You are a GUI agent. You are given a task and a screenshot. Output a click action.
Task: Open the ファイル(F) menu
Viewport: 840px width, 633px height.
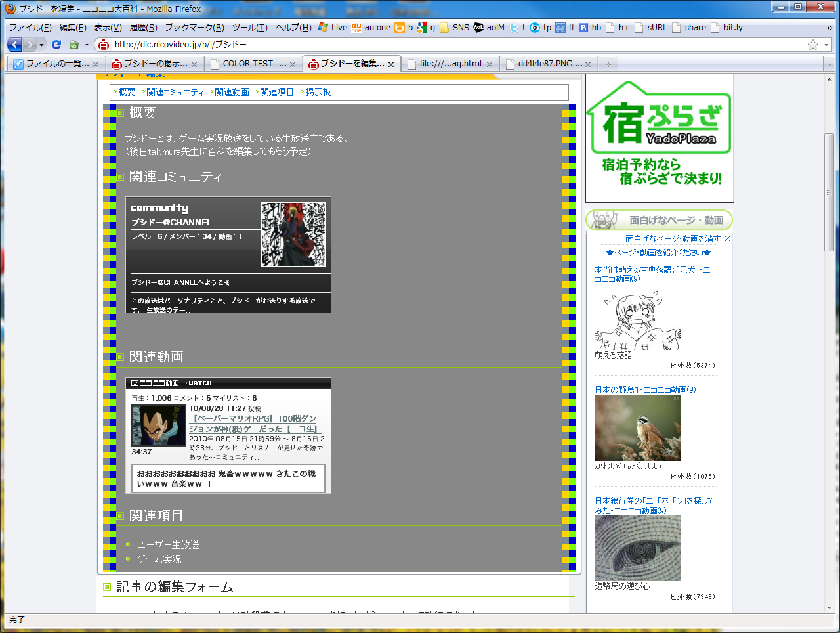(x=30, y=28)
